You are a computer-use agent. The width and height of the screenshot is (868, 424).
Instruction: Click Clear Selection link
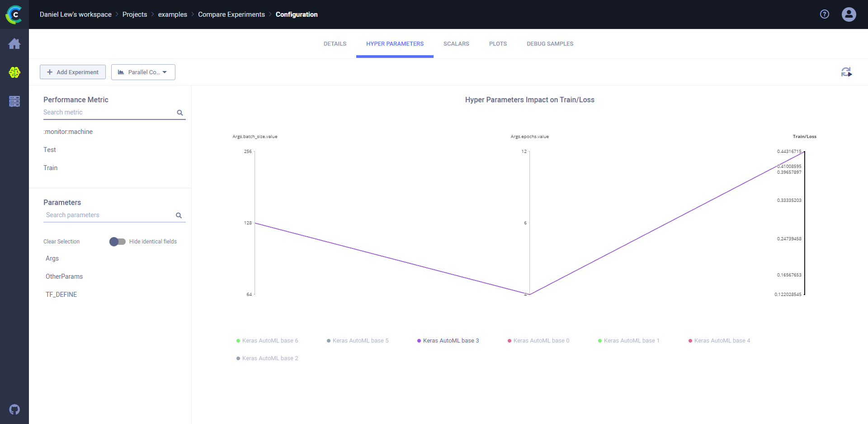(x=61, y=242)
